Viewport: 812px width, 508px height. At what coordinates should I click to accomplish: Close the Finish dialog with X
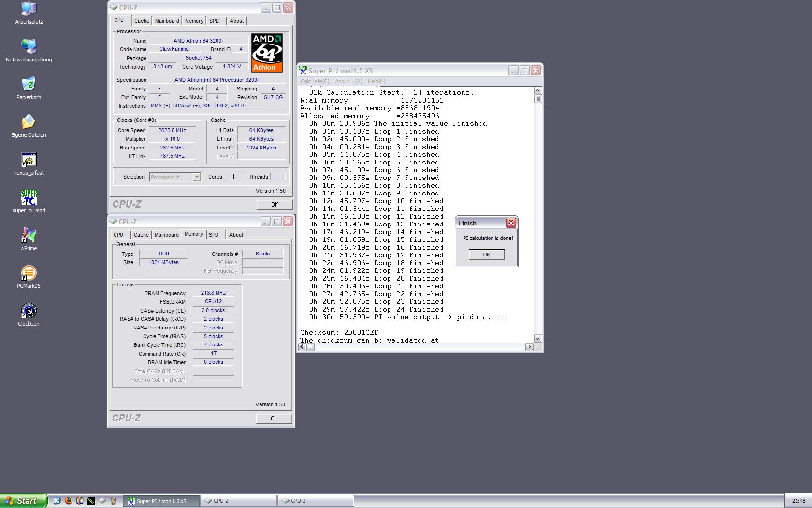(511, 223)
